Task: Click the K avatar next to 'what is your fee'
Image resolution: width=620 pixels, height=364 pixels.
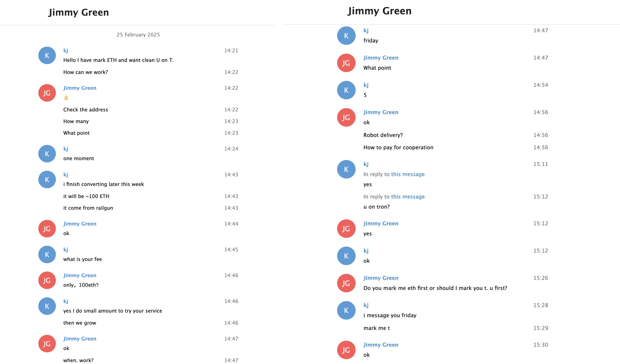Action: pyautogui.click(x=47, y=255)
